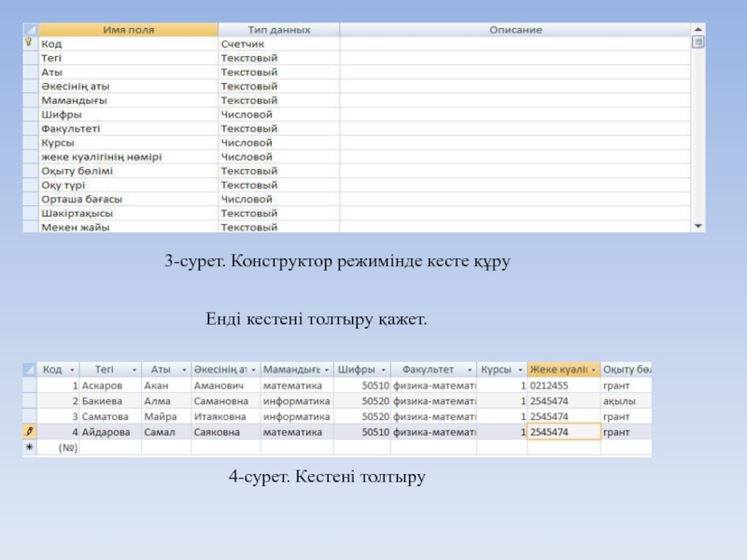This screenshot has height=560, width=747.
Task: Click the highlighted 2545474 cell in row 4
Action: 563,433
